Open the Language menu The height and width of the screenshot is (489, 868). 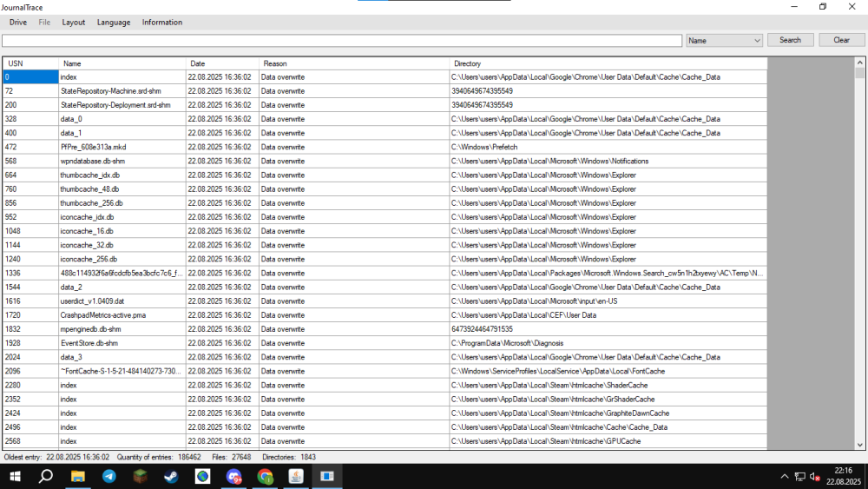[x=114, y=23]
